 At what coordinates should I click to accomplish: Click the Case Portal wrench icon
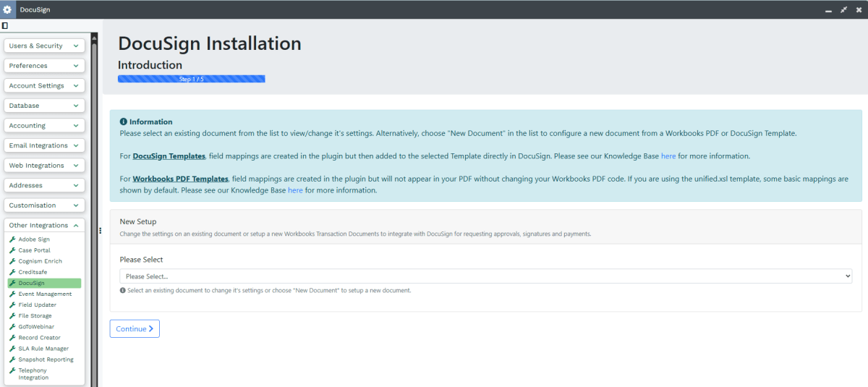12,250
